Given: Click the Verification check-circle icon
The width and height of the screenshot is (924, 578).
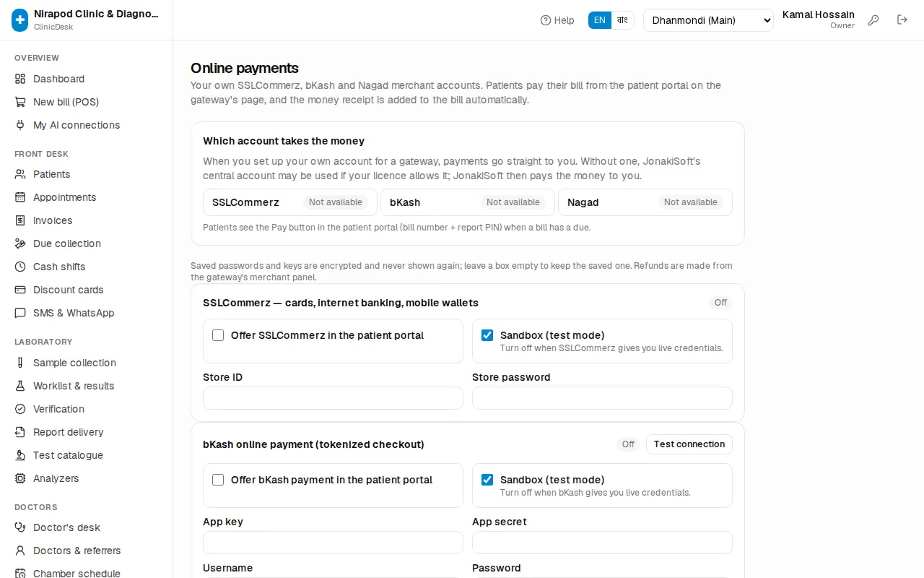Looking at the screenshot, I should pyautogui.click(x=20, y=409).
